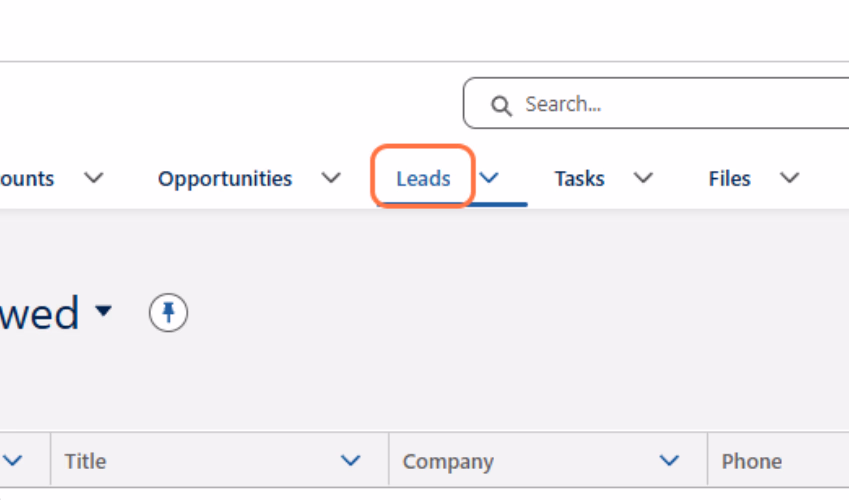The image size is (849, 500).
Task: Click into the Search... field
Action: click(656, 103)
